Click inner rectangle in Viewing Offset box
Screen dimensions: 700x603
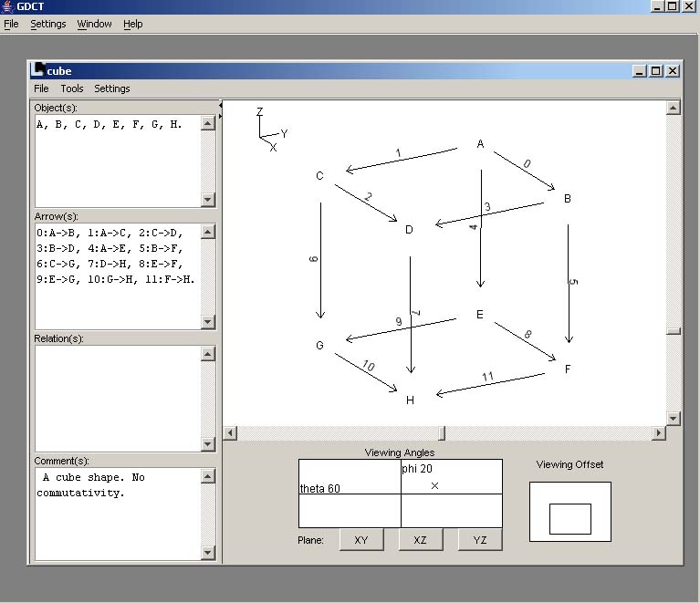[x=569, y=518]
